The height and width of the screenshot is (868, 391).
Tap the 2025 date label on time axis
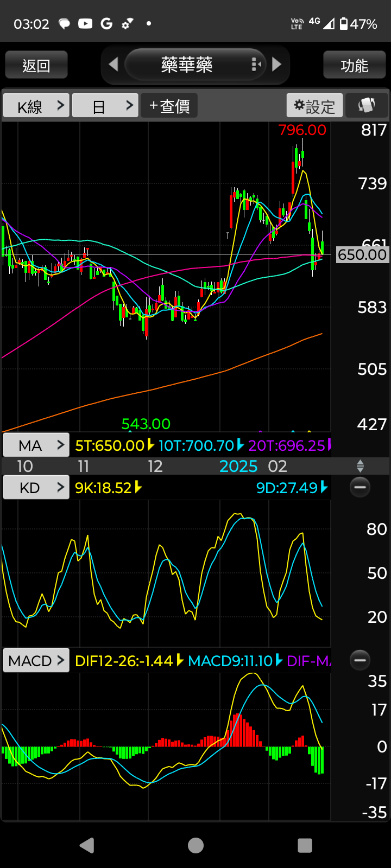(x=238, y=466)
